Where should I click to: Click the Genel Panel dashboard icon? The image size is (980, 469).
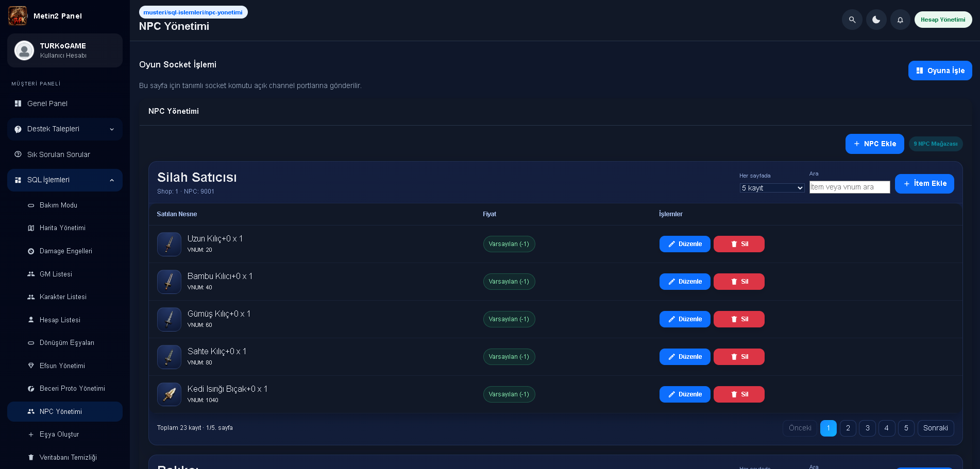18,103
